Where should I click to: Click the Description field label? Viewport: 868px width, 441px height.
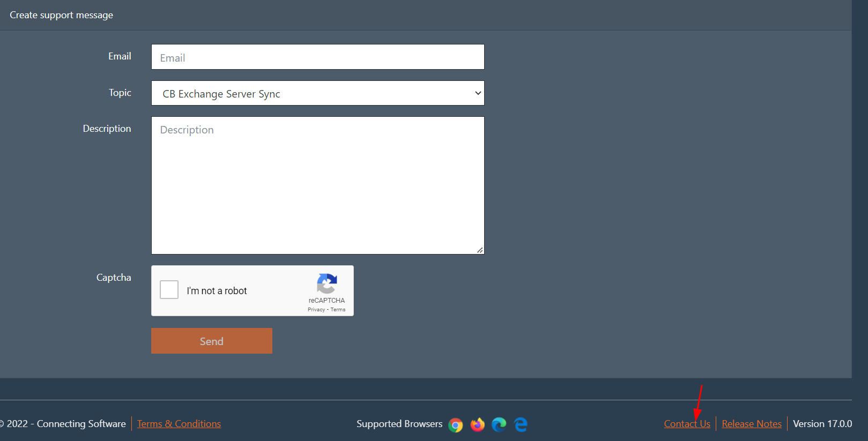107,129
